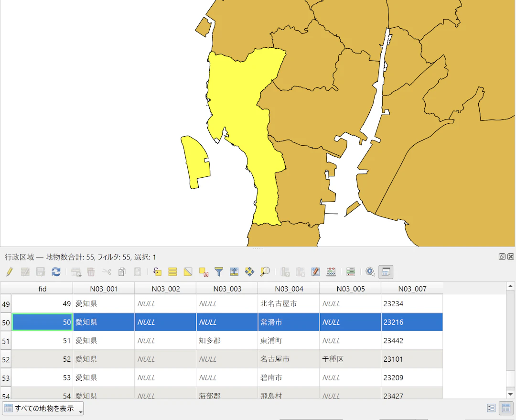Deselect all features in the table
Image resolution: width=516 pixels, height=420 pixels.
coord(204,272)
